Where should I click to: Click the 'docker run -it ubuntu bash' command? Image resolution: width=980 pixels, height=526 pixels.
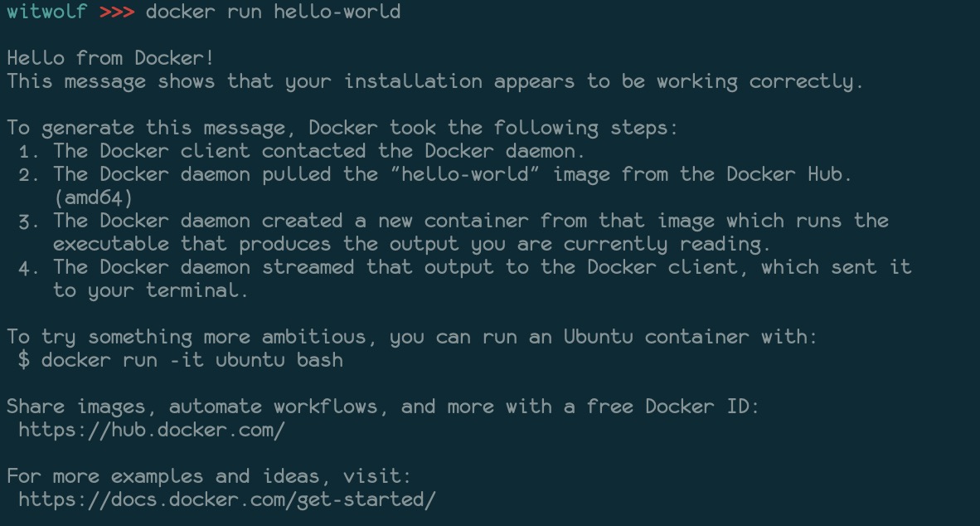point(192,360)
